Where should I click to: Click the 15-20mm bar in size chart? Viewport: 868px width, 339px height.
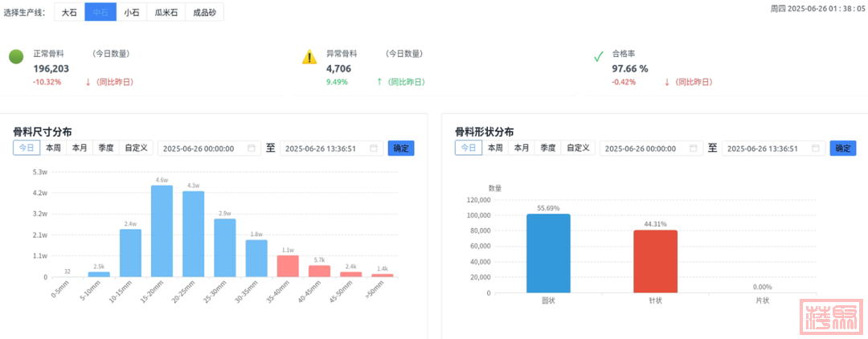pos(162,231)
